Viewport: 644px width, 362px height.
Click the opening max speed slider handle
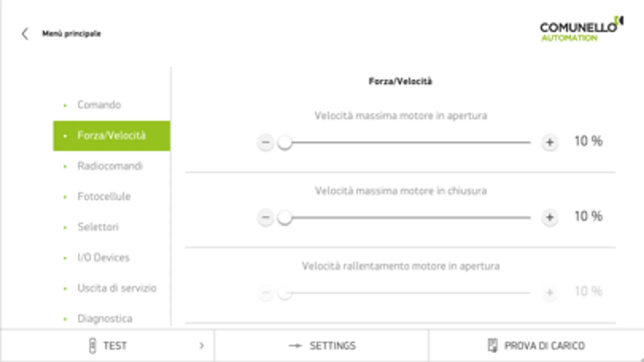285,142
